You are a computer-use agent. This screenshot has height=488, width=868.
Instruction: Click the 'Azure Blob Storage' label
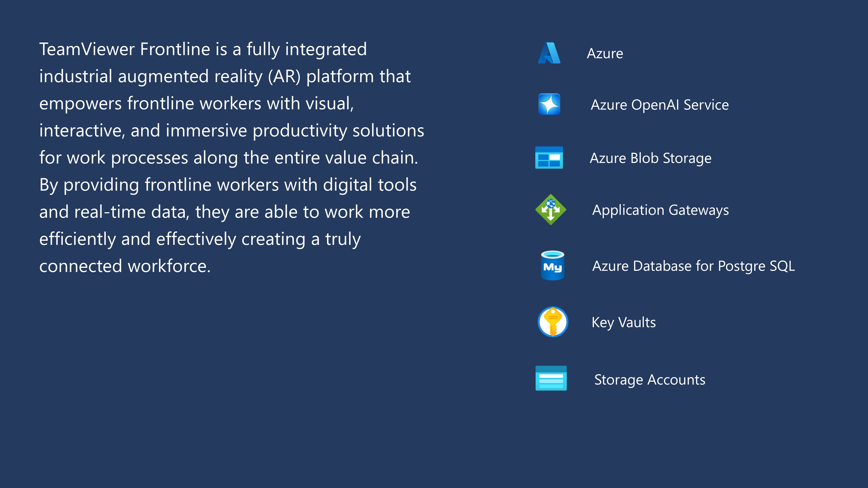coord(650,158)
